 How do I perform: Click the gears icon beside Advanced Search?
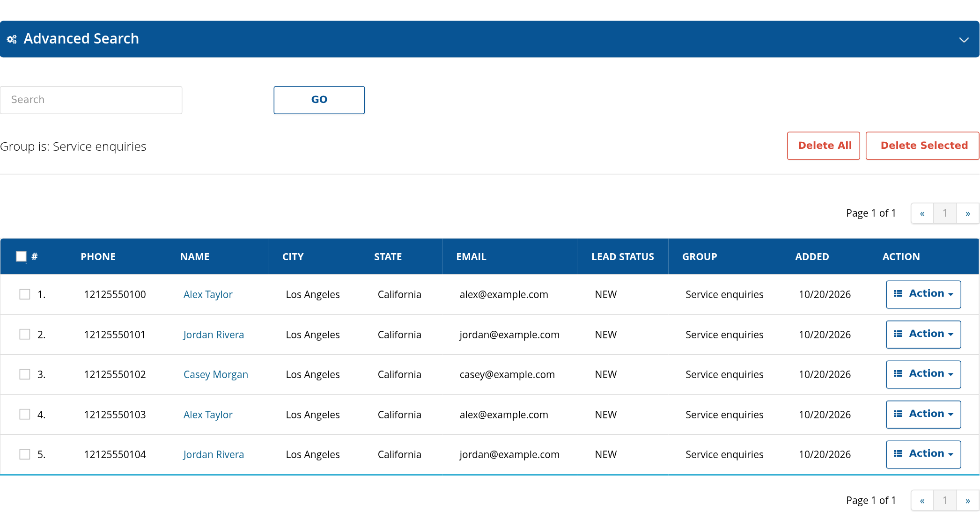pyautogui.click(x=12, y=39)
